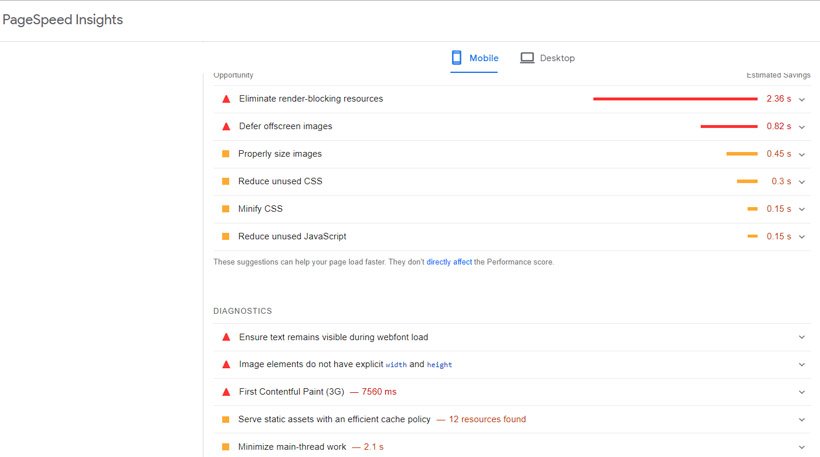Click the 2.36 s savings bar
Screen dimensions: 820x457
(x=675, y=99)
